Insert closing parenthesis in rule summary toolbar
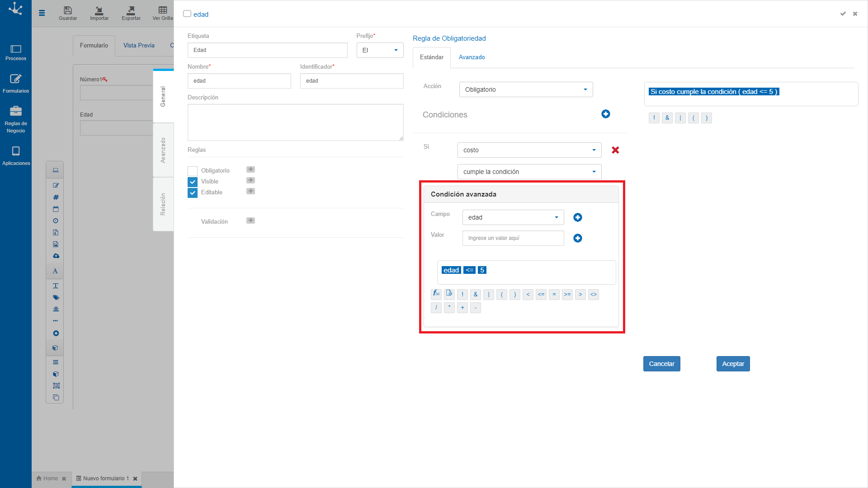Viewport: 868px width, 488px height. point(707,118)
